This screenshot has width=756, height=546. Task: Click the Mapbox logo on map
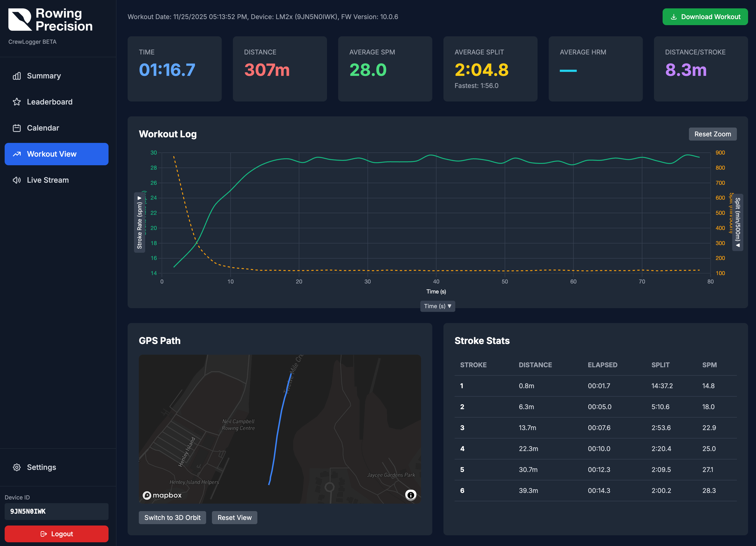[162, 495]
